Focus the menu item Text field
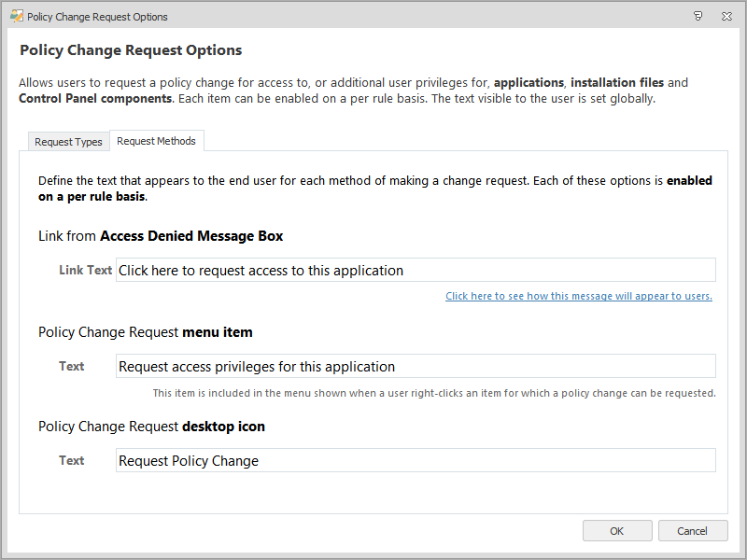 [416, 367]
